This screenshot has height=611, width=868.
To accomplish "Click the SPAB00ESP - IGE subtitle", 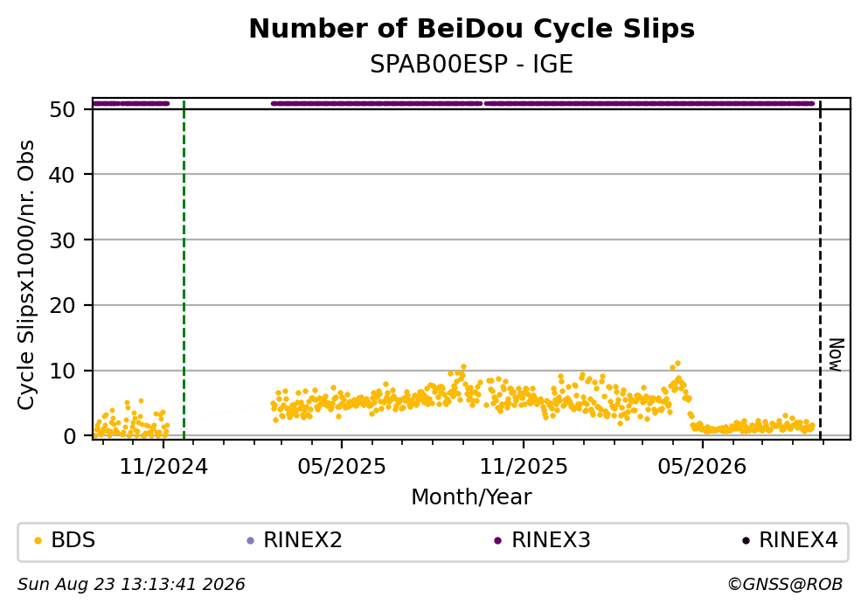I will [x=472, y=64].
